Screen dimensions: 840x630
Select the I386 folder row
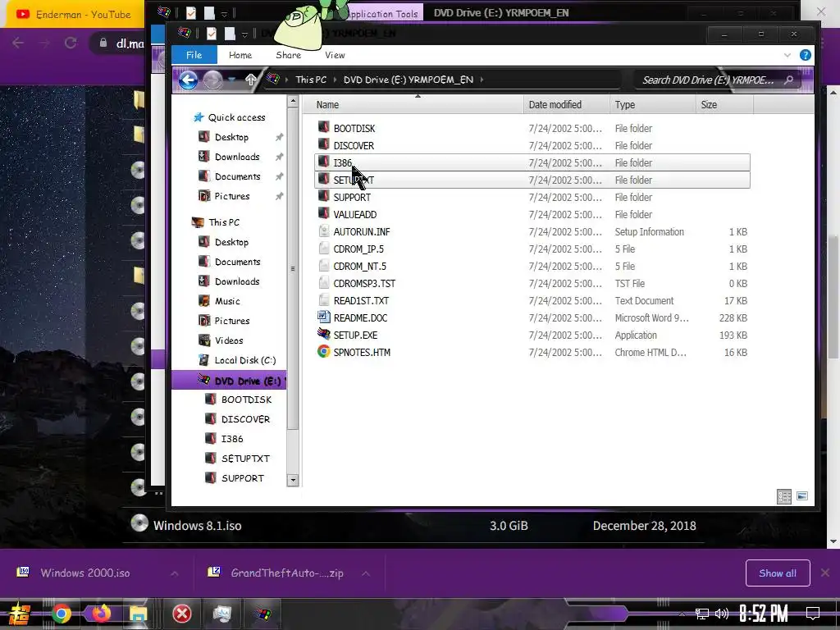532,162
